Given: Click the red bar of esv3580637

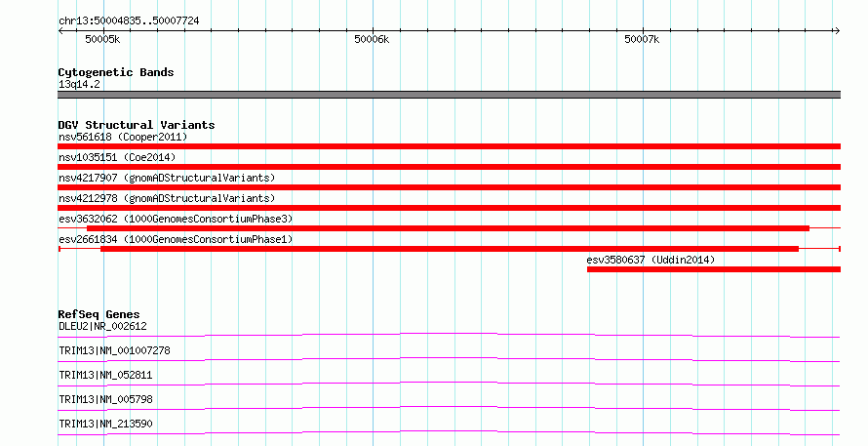Looking at the screenshot, I should pyautogui.click(x=714, y=269).
